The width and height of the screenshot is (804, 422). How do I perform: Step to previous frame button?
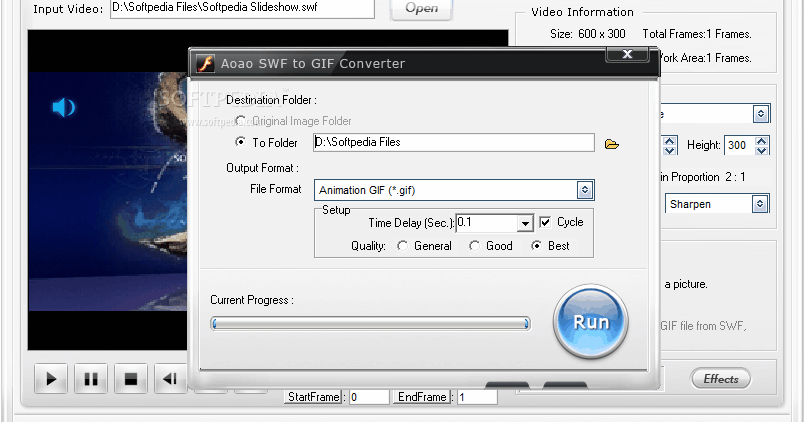coord(170,379)
